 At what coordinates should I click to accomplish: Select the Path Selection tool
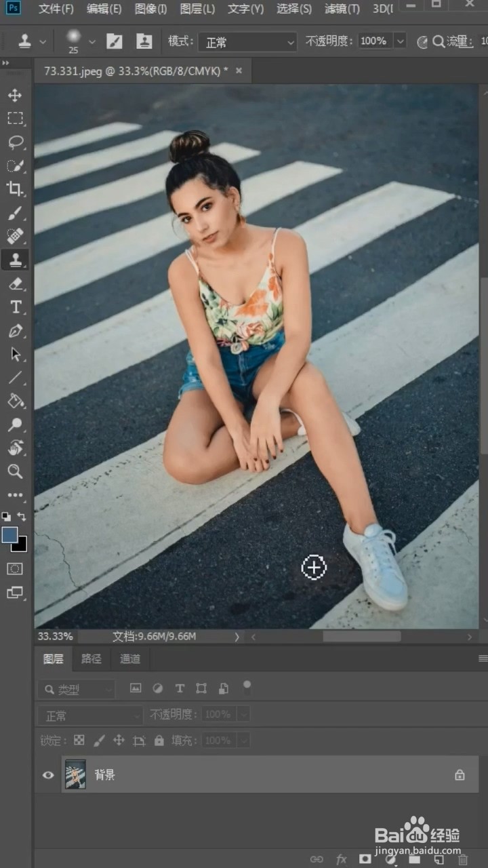click(x=15, y=354)
